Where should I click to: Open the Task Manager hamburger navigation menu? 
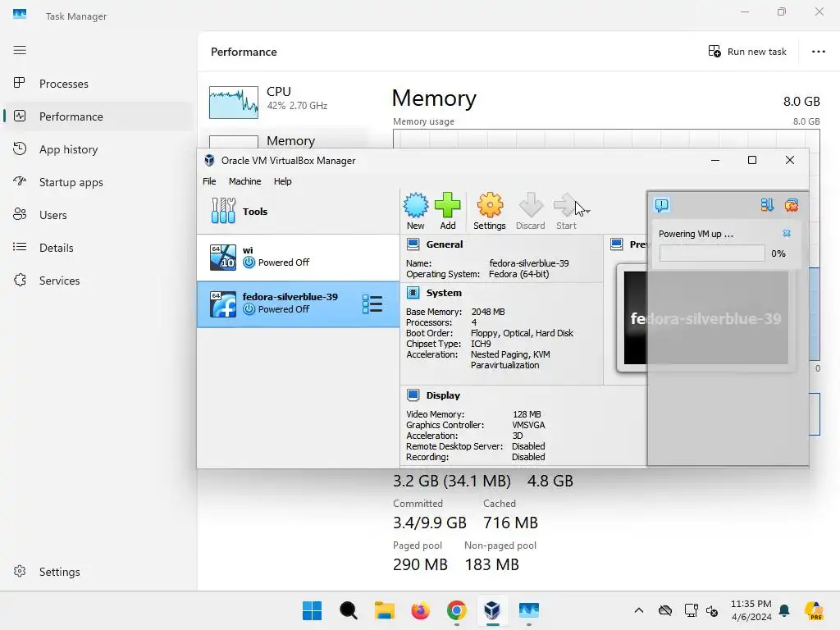[20, 50]
